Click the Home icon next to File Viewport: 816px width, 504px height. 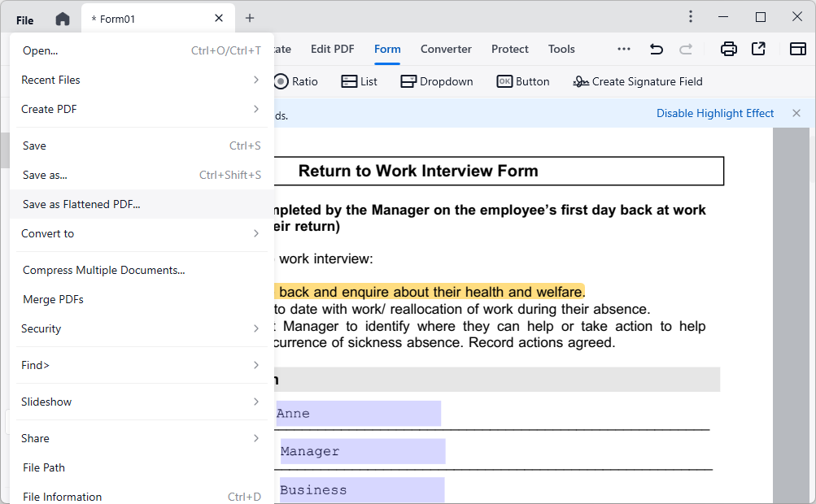point(63,17)
